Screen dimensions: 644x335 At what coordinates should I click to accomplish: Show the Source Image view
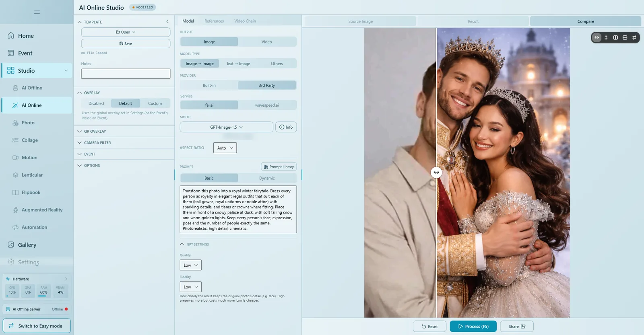361,21
